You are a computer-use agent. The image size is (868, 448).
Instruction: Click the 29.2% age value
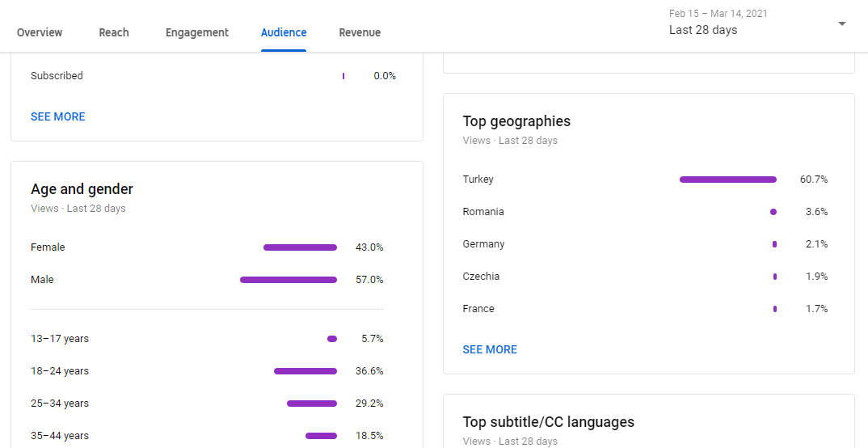click(x=369, y=404)
